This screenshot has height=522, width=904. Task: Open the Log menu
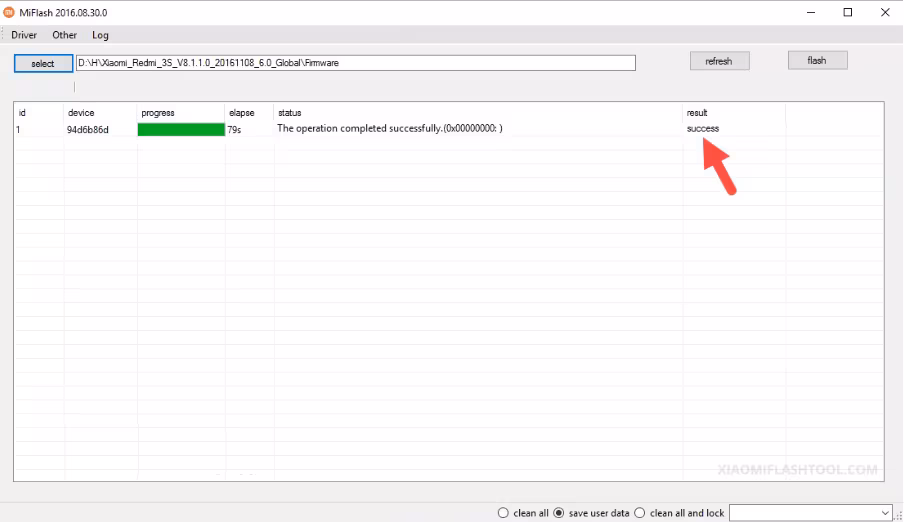click(x=100, y=35)
